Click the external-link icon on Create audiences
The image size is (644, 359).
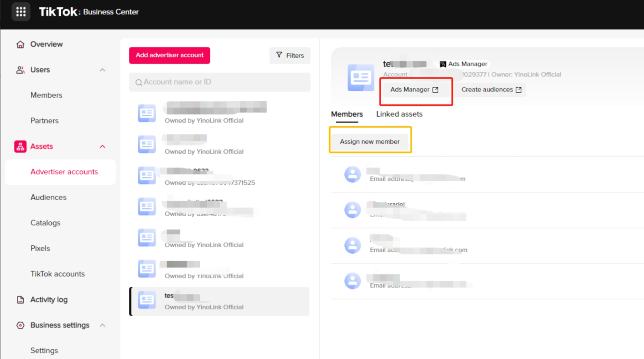pyautogui.click(x=519, y=90)
